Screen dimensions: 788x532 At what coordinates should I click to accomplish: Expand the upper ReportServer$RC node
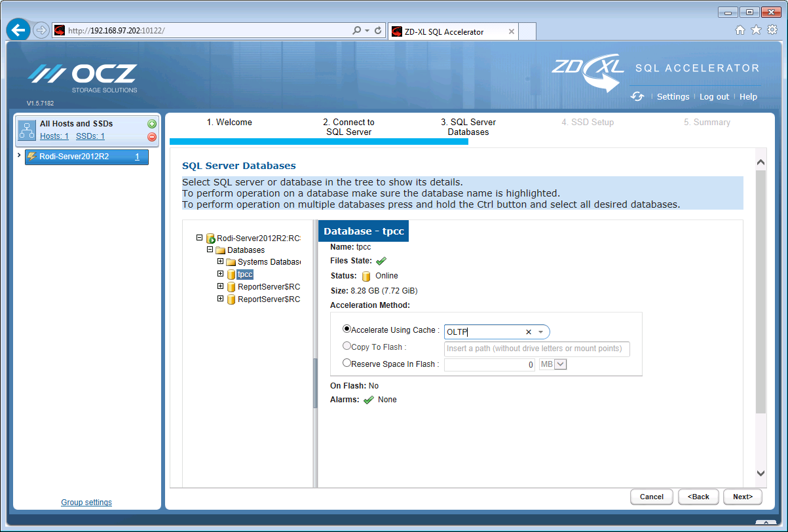(x=220, y=286)
